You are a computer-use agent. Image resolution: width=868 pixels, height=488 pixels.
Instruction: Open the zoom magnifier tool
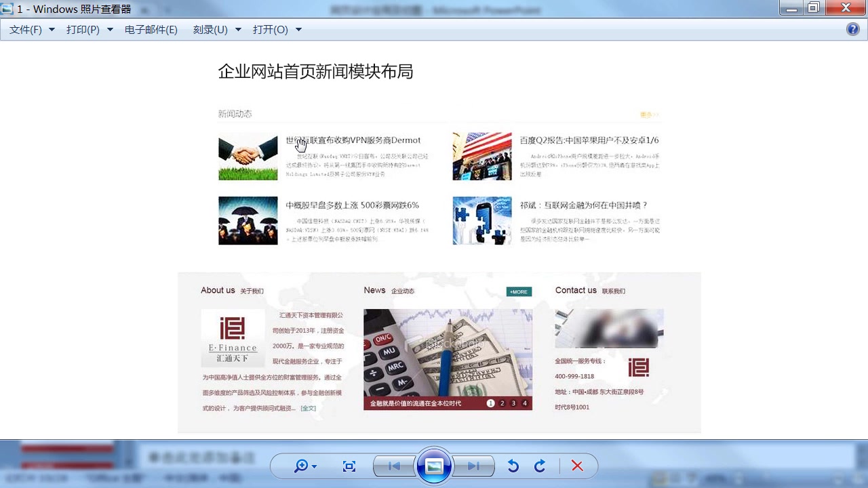point(301,466)
